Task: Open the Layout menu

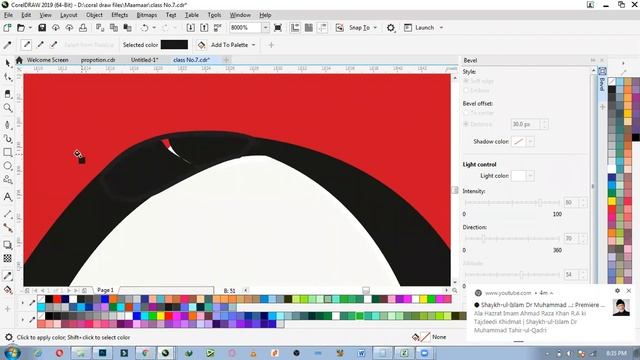Action: pyautogui.click(x=69, y=15)
